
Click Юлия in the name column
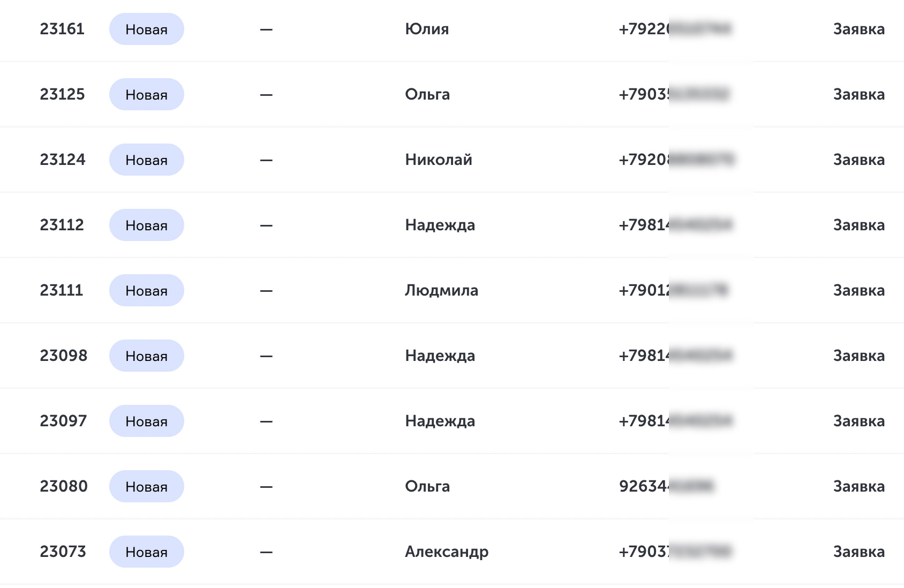tap(427, 29)
